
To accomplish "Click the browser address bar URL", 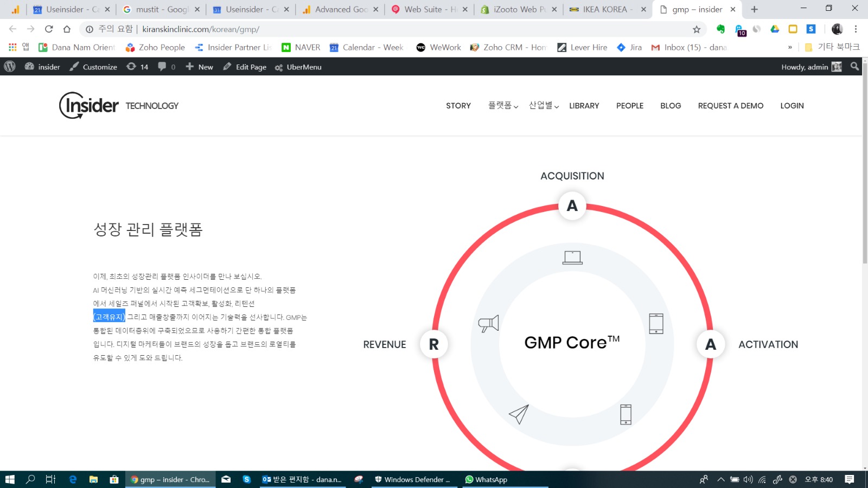I will (x=201, y=29).
